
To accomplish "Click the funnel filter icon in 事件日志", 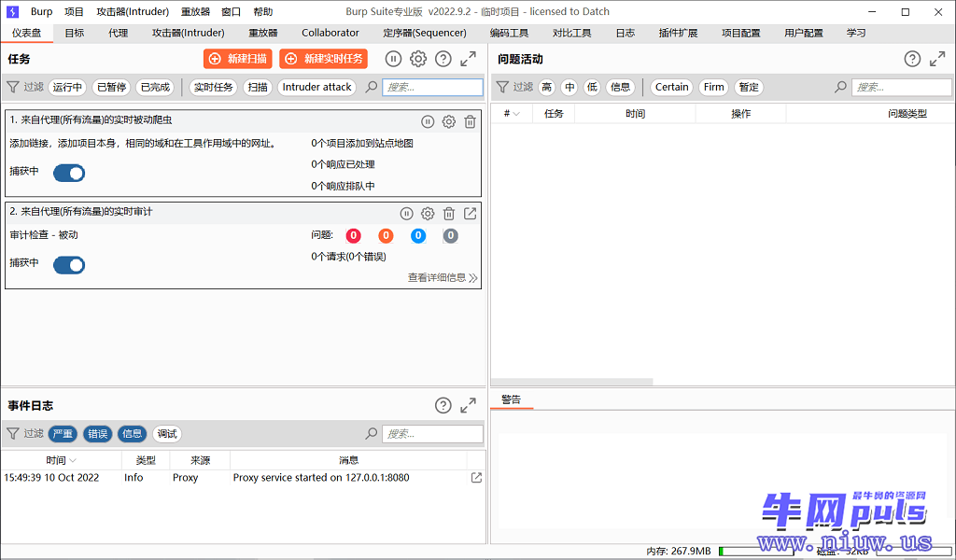I will click(13, 433).
